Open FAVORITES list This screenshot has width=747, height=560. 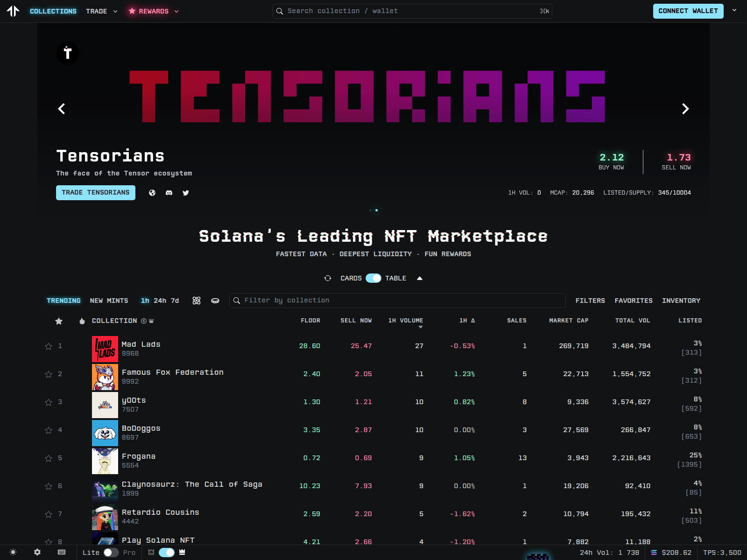tap(634, 301)
